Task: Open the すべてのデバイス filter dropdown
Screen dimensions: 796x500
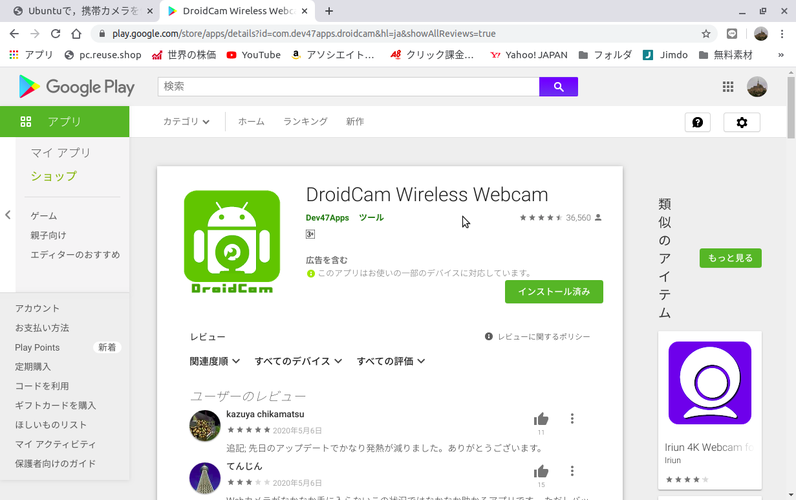Action: click(x=298, y=361)
